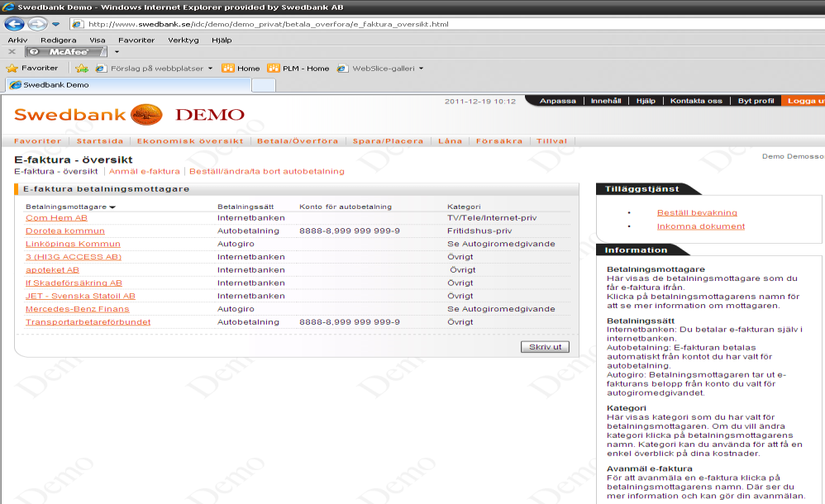This screenshot has height=504, width=825.
Task: Click the Fritidshus-priv category cell
Action: [x=479, y=231]
